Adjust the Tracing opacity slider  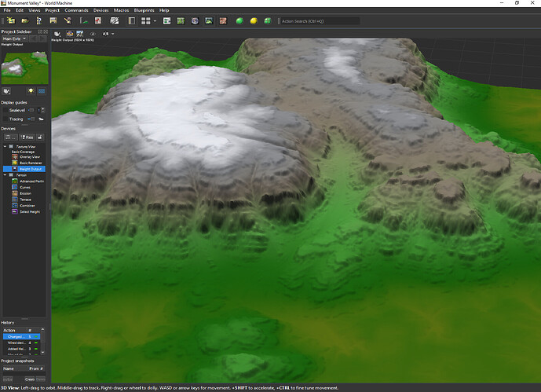[x=31, y=119]
